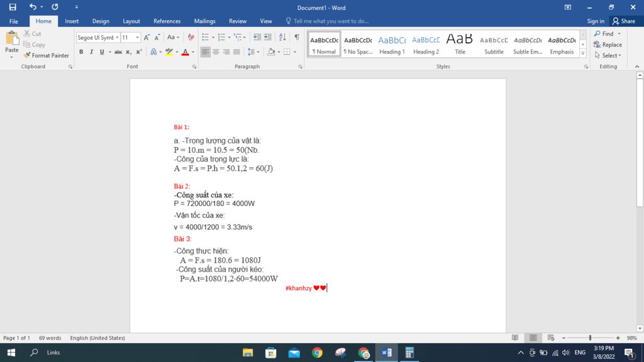644x362 pixels.
Task: Toggle Italic formatting
Action: pos(91,52)
